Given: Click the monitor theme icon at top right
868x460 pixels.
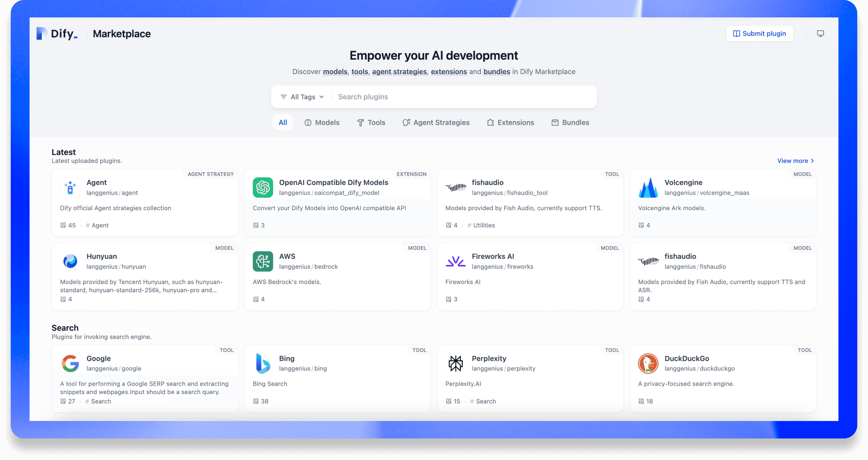Looking at the screenshot, I should (x=820, y=34).
